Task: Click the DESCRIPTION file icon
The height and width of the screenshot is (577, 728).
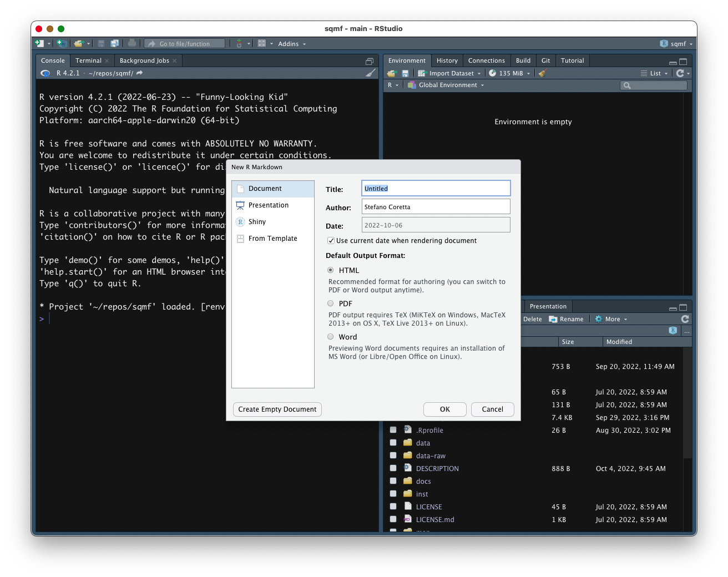Action: pyautogui.click(x=408, y=468)
